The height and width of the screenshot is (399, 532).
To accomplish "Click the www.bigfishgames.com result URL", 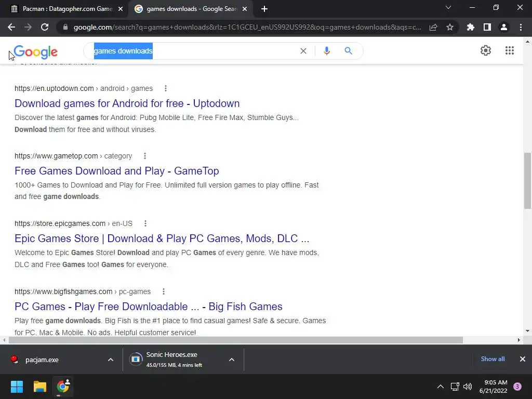I will 83,291.
